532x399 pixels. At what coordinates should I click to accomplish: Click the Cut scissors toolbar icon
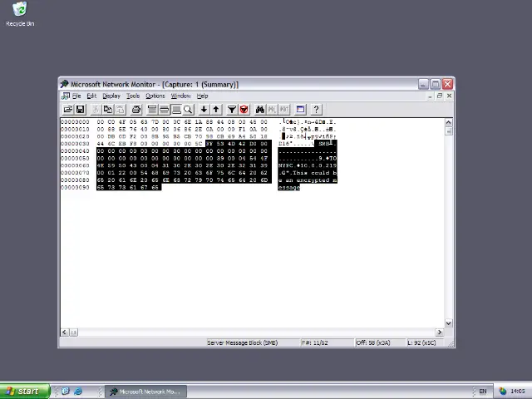point(96,109)
